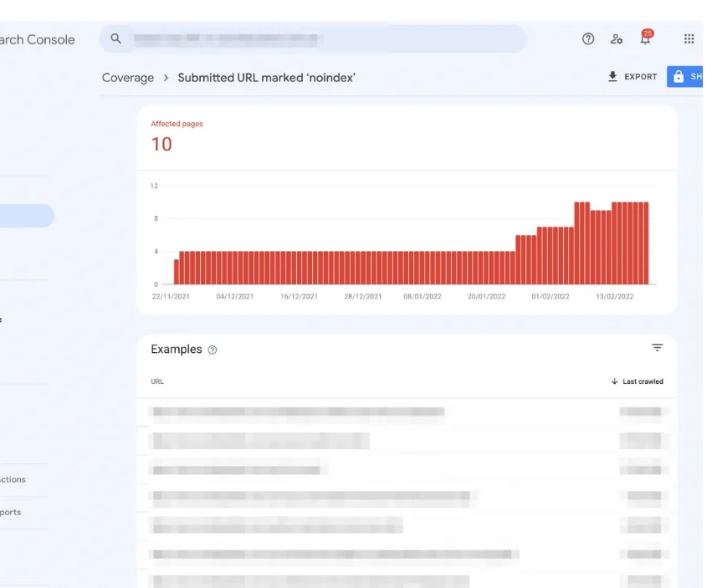The image size is (712, 588).
Task: Open the Help question mark icon
Action: [x=588, y=39]
